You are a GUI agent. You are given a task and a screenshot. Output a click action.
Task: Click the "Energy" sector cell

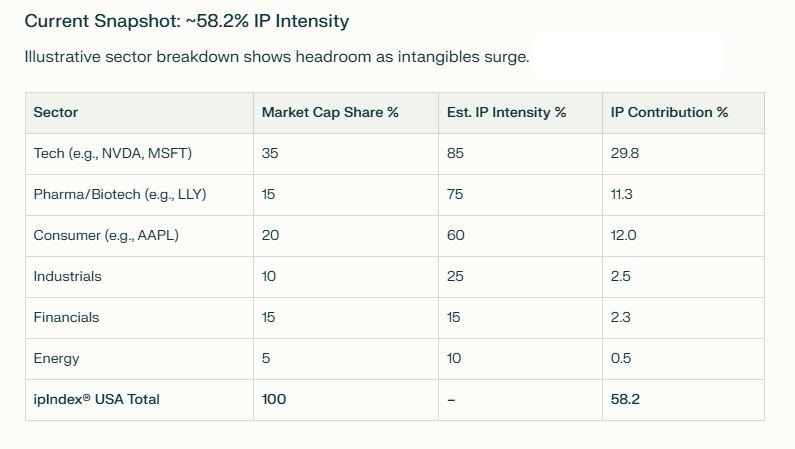coord(57,359)
